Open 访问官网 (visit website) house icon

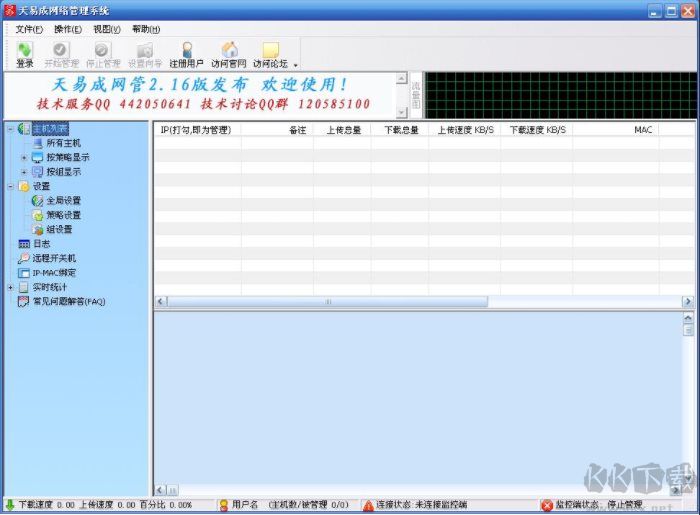(229, 54)
